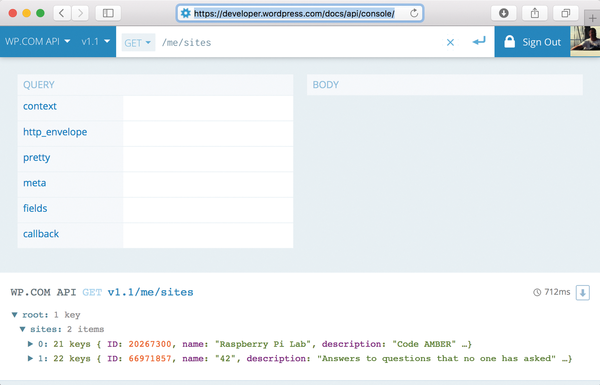Open the WP.COM API dropdown

[x=38, y=41]
